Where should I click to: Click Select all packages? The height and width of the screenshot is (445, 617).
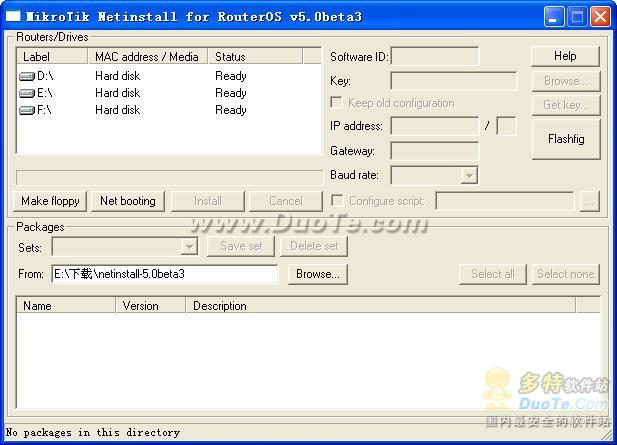(x=493, y=274)
